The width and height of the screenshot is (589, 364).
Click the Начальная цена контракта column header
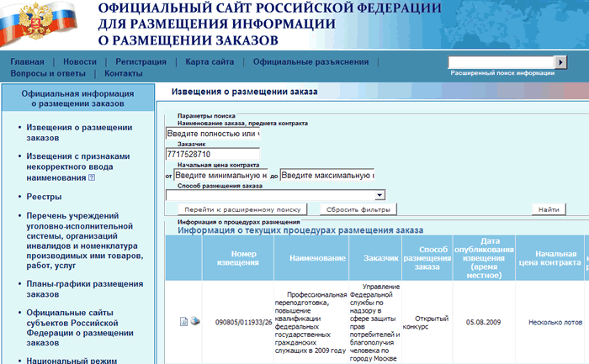tap(549, 258)
